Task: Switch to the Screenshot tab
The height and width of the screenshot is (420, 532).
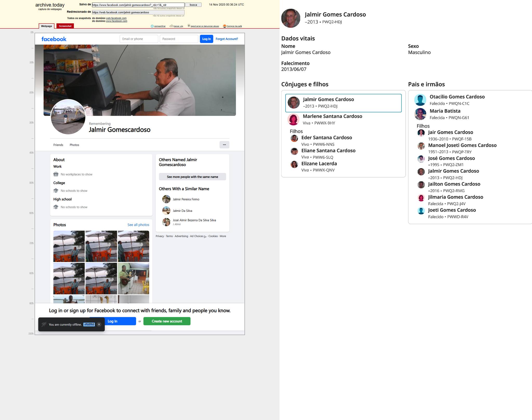Action: pos(65,26)
